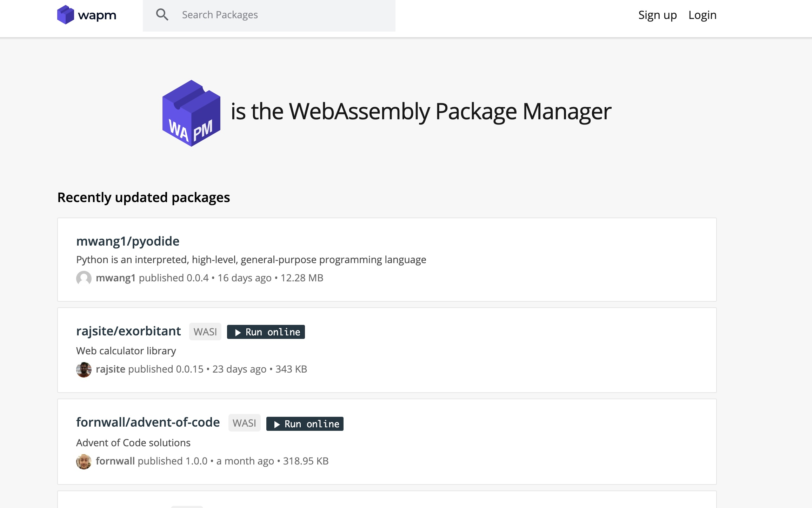Click the mwang1 author name

pos(115,278)
